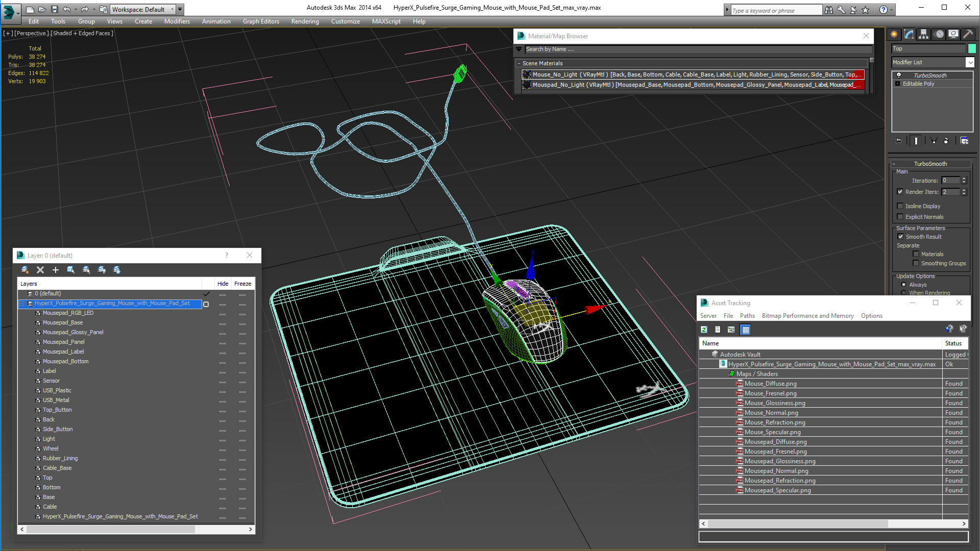The height and width of the screenshot is (551, 980).
Task: Enable the Explicit Normals checkbox
Action: [x=900, y=217]
